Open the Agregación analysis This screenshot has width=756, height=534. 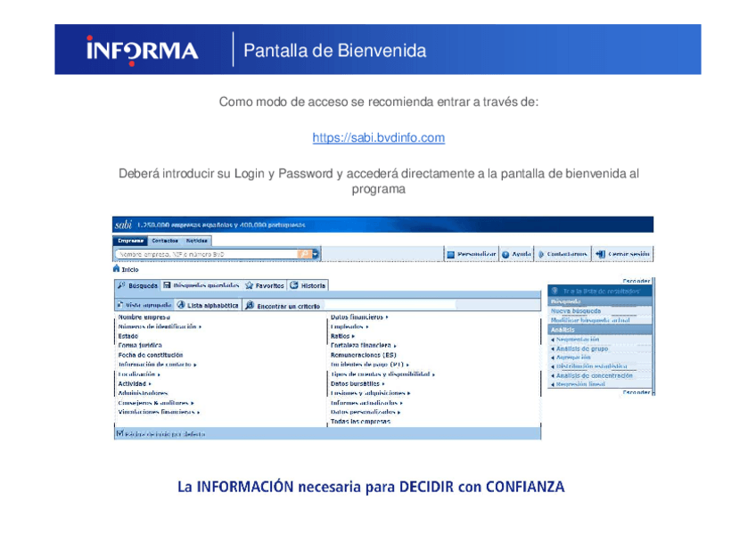tap(573, 357)
